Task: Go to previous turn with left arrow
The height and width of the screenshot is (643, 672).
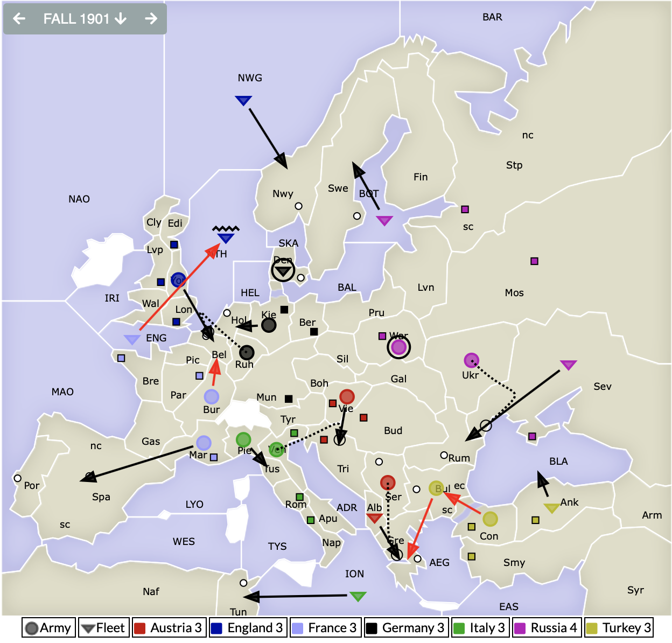Action: 19,19
